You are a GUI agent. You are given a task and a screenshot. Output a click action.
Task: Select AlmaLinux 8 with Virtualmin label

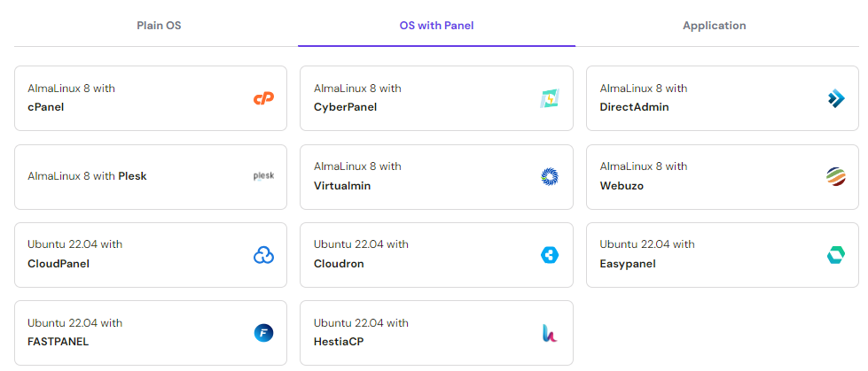pos(357,176)
